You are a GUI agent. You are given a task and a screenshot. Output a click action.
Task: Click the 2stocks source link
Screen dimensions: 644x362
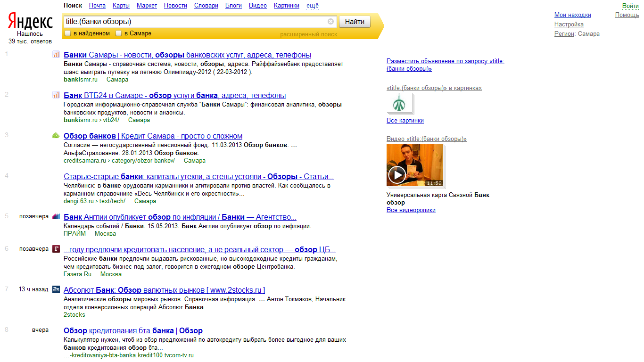pos(74,315)
